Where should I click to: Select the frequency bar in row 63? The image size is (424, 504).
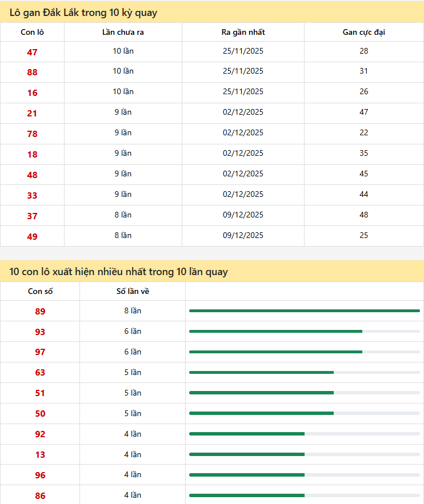point(304,373)
